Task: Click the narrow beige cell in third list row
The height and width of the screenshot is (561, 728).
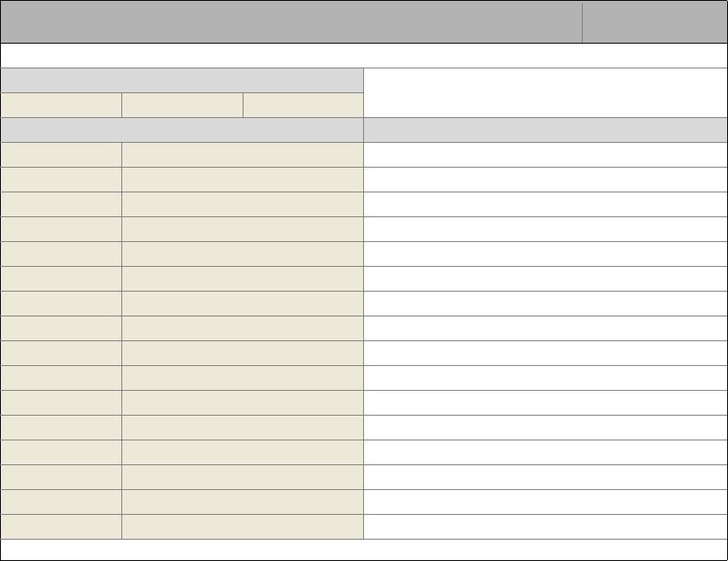Action: click(61, 204)
